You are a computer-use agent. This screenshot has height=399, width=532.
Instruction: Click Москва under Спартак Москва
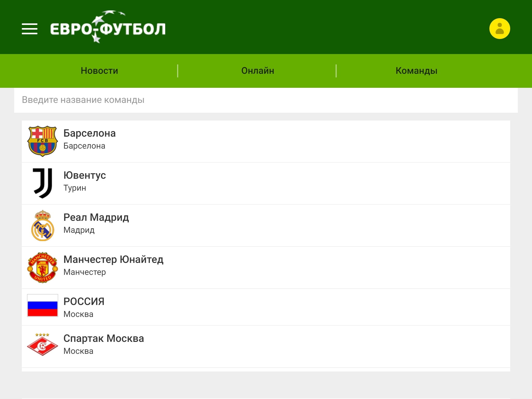point(78,351)
